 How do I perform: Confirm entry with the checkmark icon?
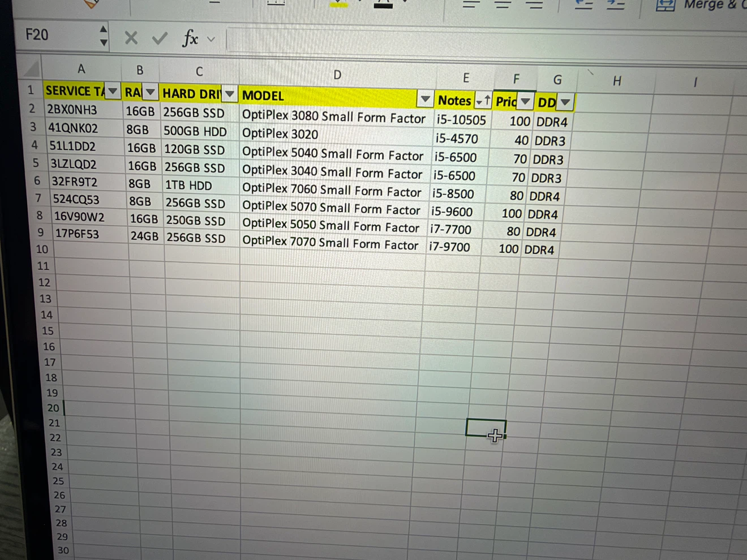tap(160, 38)
